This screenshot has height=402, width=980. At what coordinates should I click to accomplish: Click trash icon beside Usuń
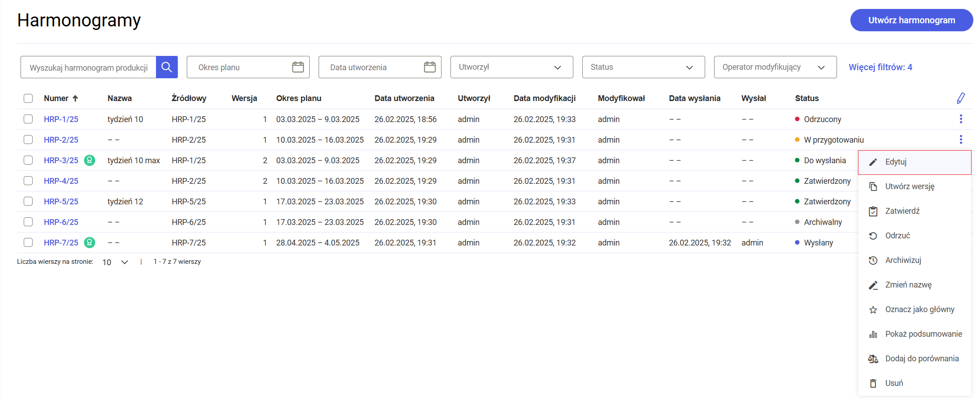coord(873,383)
